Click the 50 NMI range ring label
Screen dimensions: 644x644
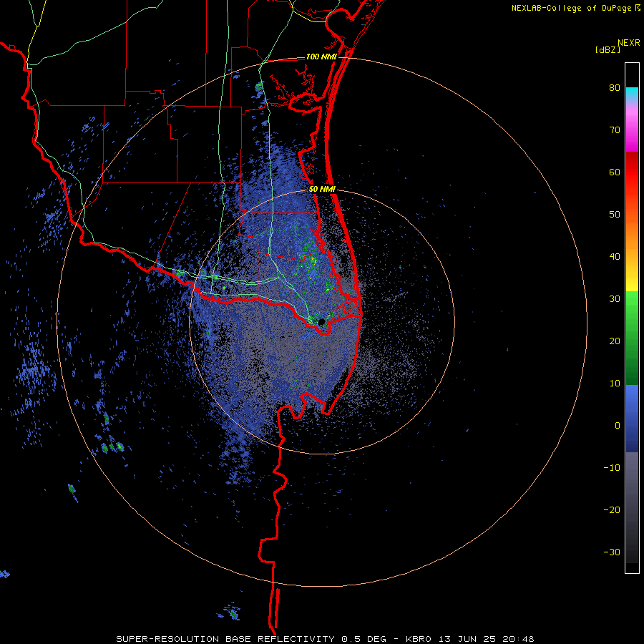coord(323,190)
